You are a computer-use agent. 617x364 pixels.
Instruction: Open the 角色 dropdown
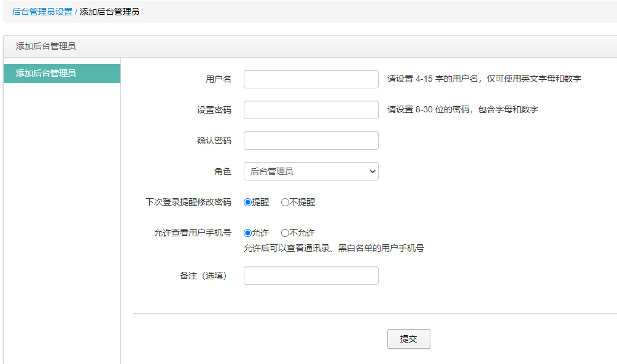click(x=311, y=171)
